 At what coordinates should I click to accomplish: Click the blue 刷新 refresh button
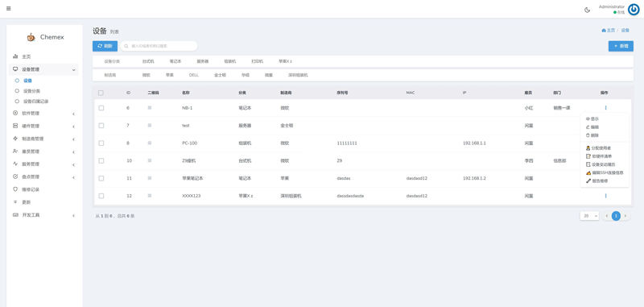pos(105,46)
